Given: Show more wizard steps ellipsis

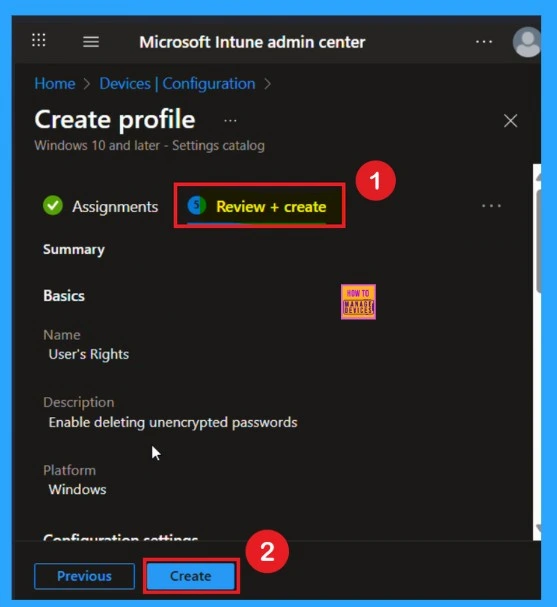Looking at the screenshot, I should (x=491, y=206).
